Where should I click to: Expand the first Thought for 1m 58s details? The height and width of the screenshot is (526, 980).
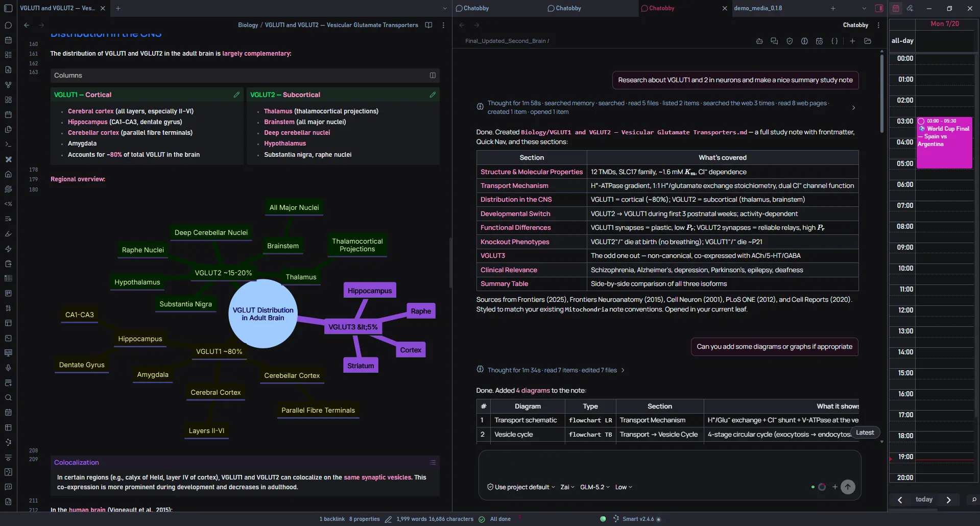pyautogui.click(x=853, y=108)
